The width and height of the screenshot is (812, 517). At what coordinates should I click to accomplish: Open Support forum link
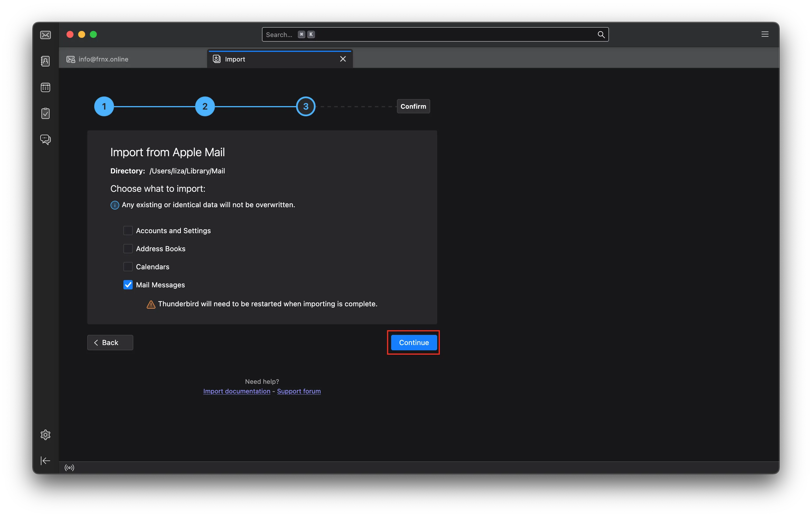(299, 391)
